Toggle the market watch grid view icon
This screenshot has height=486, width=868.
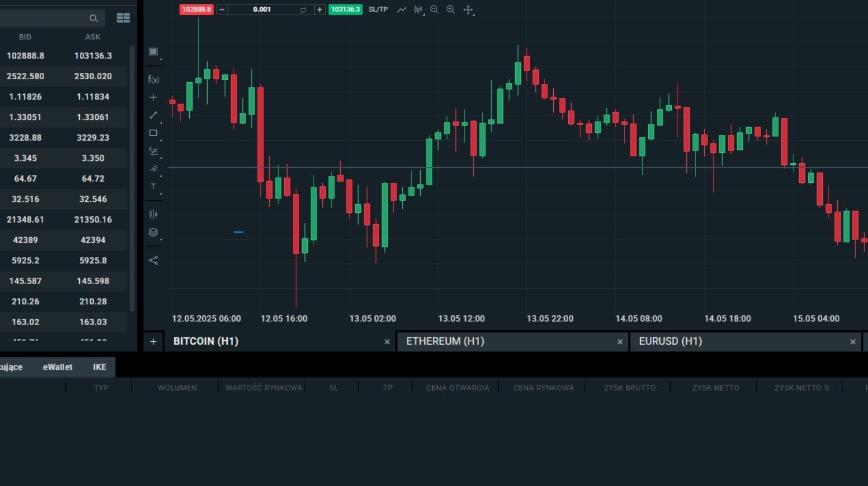coord(123,18)
